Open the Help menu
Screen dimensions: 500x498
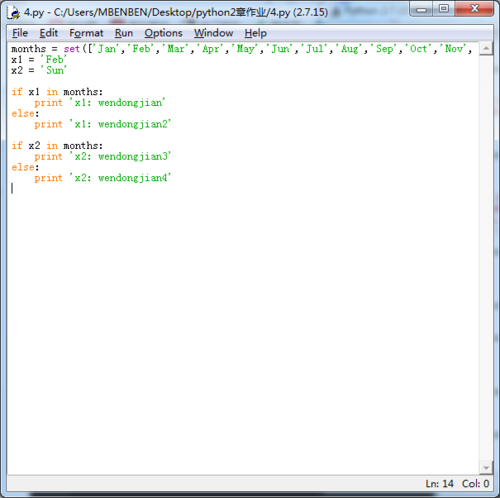click(x=255, y=33)
